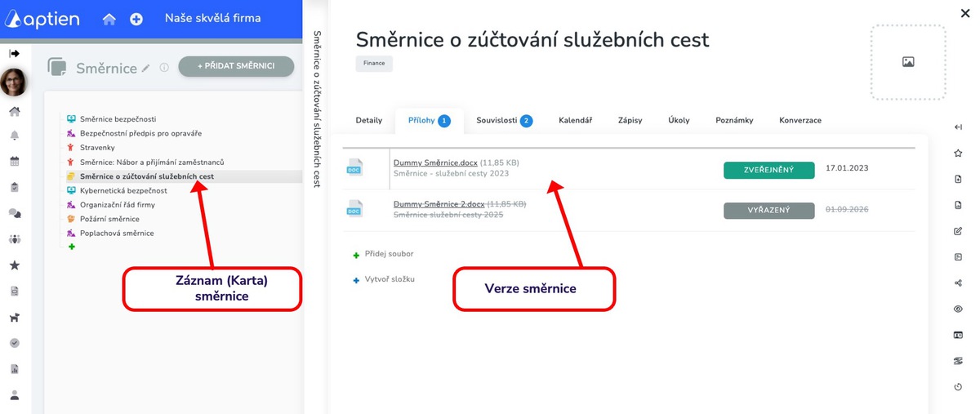Click the add-file icon in the right toolbar
The width and height of the screenshot is (980, 414).
coord(958,179)
